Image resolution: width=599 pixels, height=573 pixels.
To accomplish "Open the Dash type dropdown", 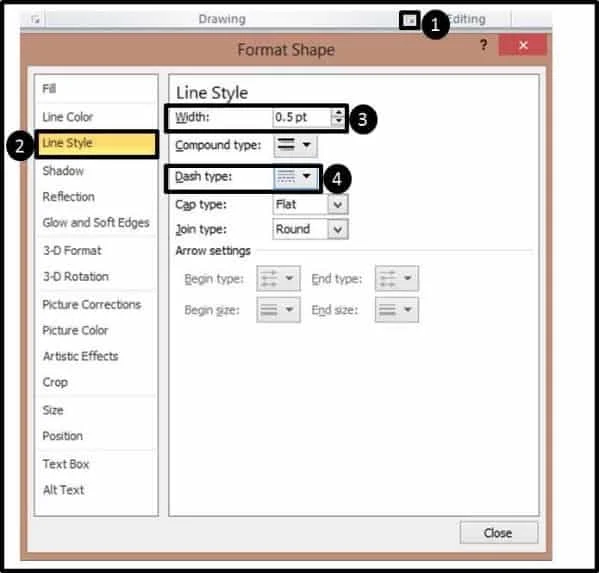I will 295,177.
